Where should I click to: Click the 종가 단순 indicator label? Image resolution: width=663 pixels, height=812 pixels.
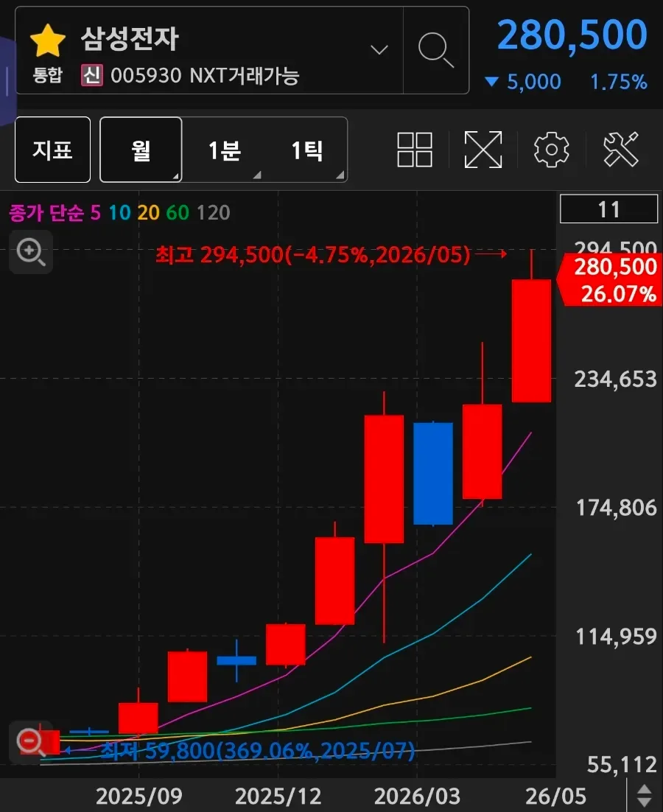[46, 213]
